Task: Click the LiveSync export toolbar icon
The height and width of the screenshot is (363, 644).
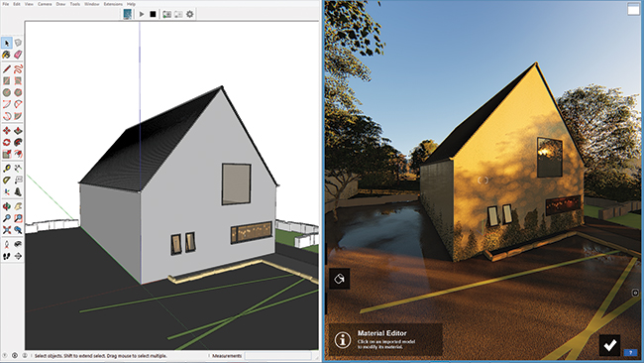Action: (x=178, y=14)
